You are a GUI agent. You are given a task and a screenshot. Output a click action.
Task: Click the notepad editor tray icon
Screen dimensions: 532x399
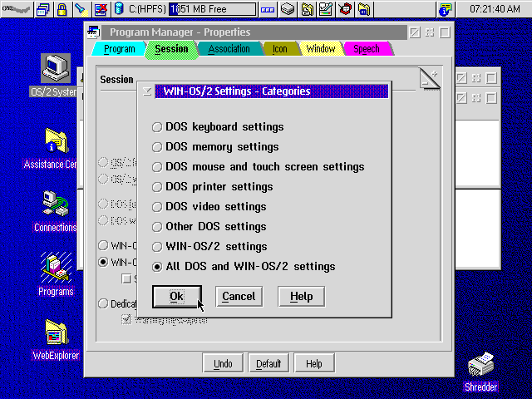326,9
